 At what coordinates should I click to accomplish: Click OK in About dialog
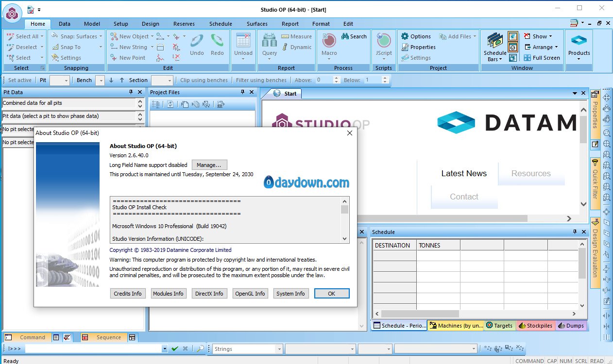pos(332,294)
